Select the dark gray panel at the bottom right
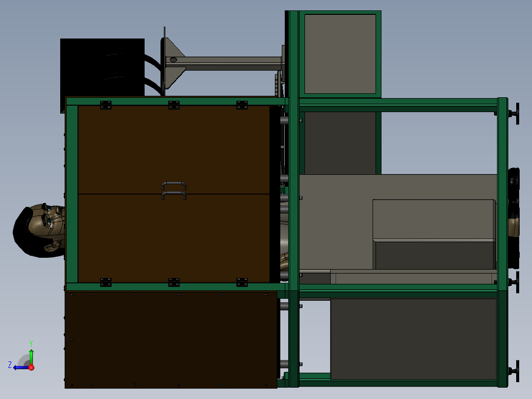Image resolution: width=532 pixels, height=399 pixels. point(414,339)
